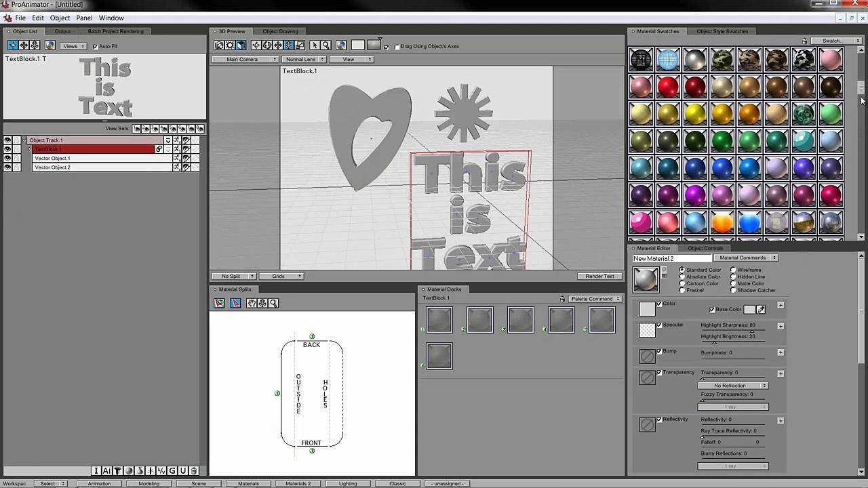Screen dimensions: 868x488
Task: Click the camera snapshot icon in 3D Preview toolbar
Action: click(219, 45)
